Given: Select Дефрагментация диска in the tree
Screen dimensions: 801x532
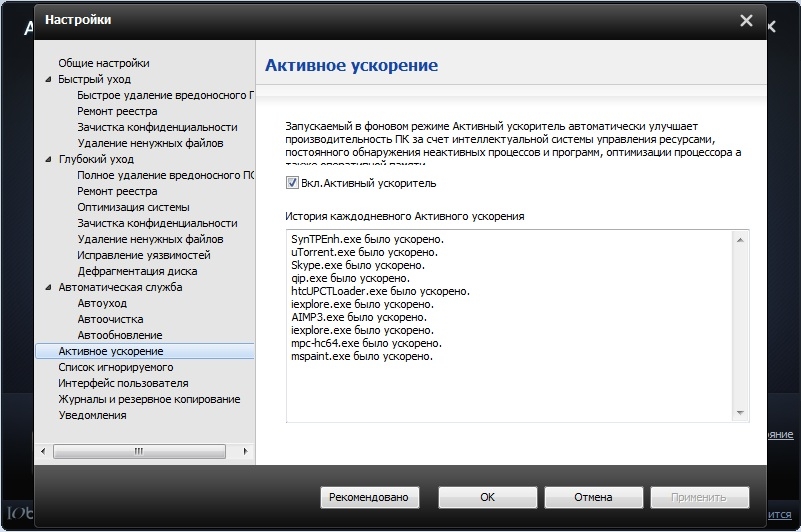Looking at the screenshot, I should click(137, 271).
